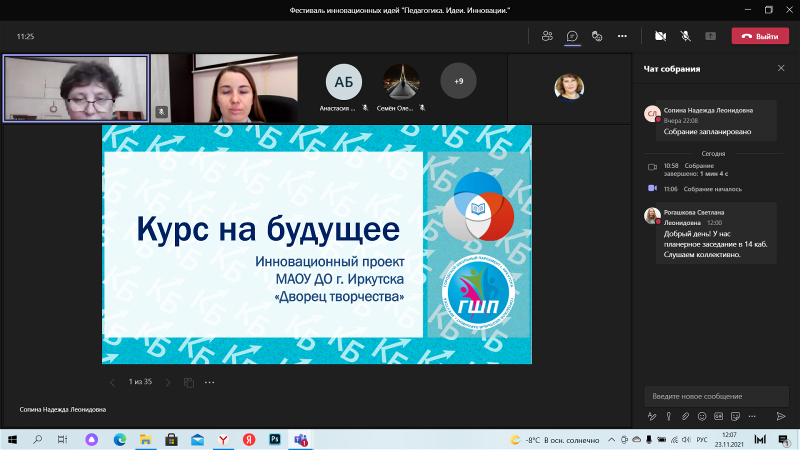Go to the next presentation slide

tap(167, 382)
